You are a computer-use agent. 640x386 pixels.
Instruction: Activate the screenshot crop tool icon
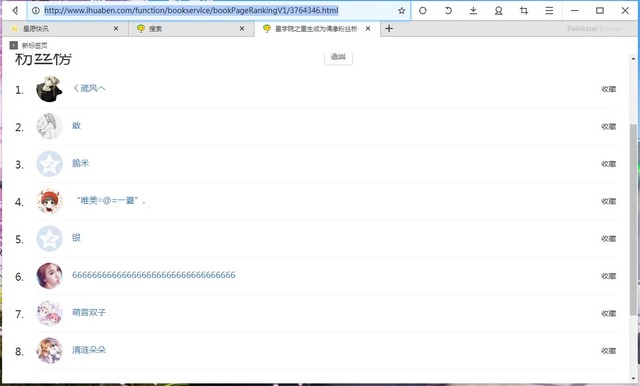tap(524, 11)
